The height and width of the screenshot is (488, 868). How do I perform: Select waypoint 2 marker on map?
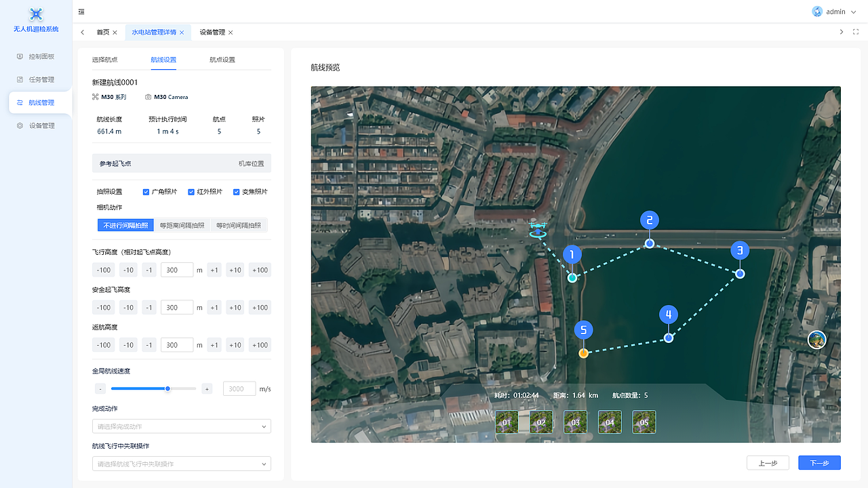[650, 220]
